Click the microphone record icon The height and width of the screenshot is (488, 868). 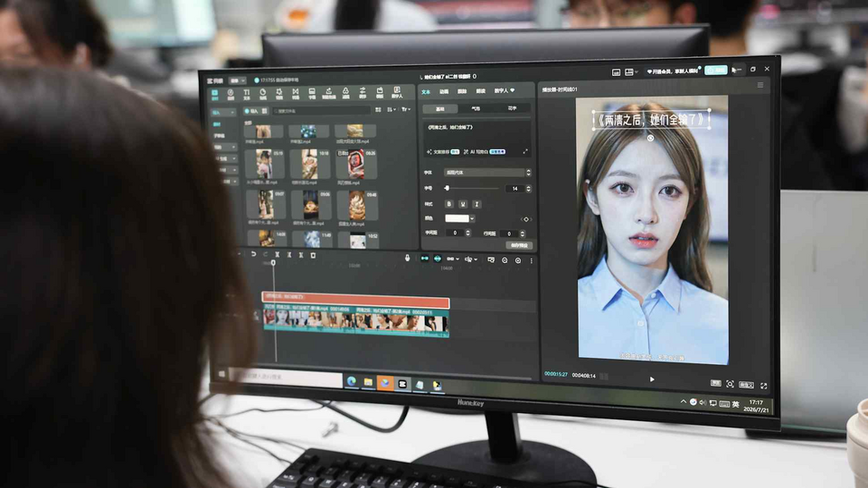click(x=408, y=258)
